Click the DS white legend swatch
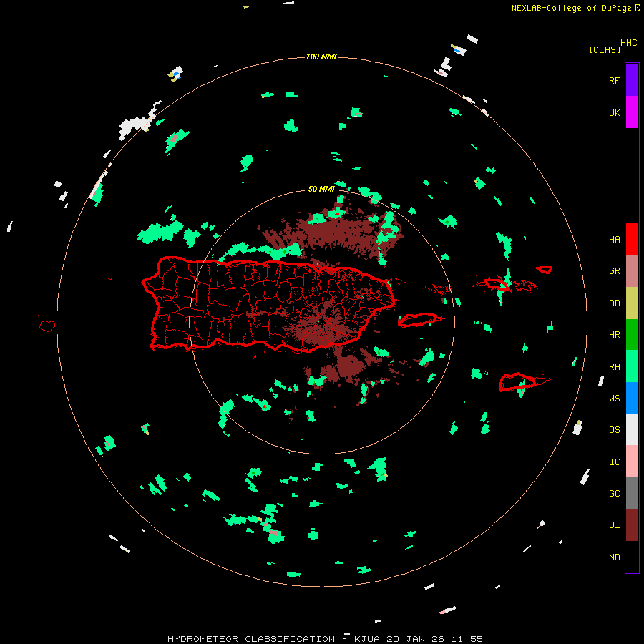This screenshot has width=644, height=644. pos(632,429)
